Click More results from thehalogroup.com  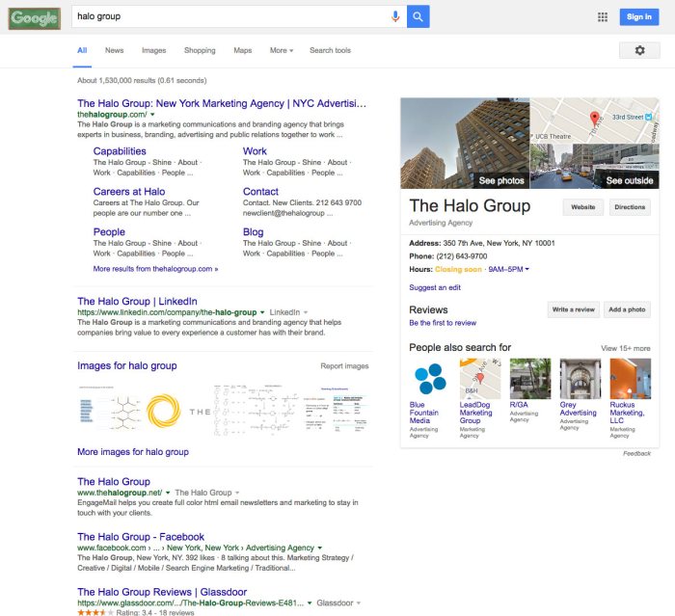155,269
